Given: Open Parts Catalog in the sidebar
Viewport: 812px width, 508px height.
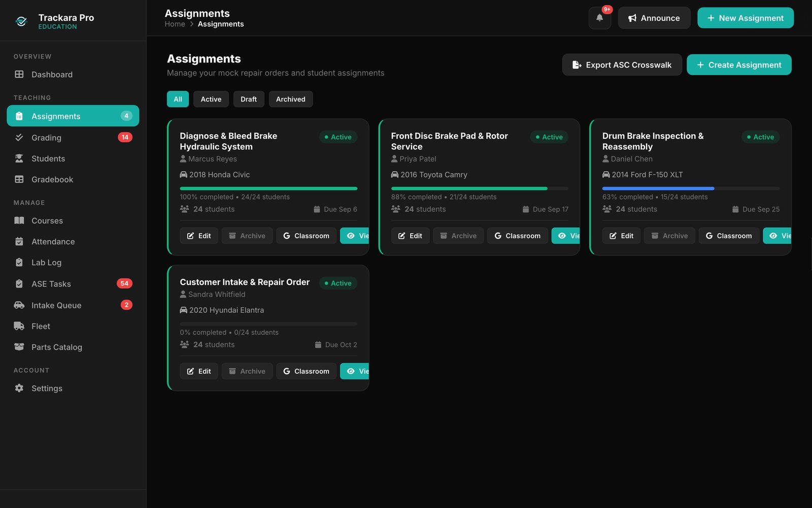Looking at the screenshot, I should point(73,347).
